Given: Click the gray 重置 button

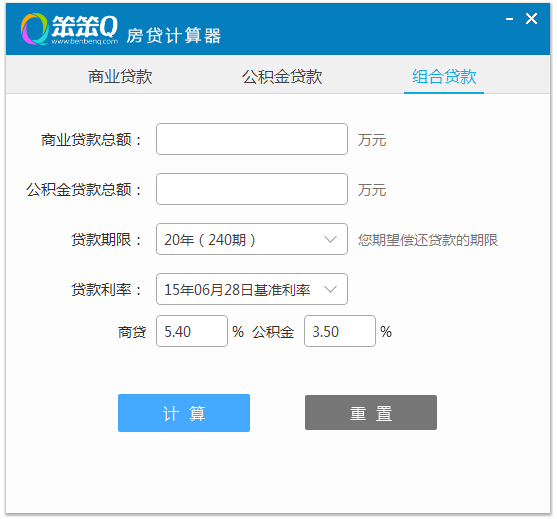Looking at the screenshot, I should [371, 413].
